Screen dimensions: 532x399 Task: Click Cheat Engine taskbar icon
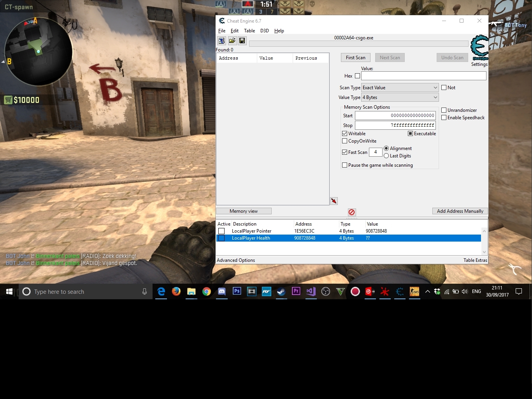coord(400,291)
